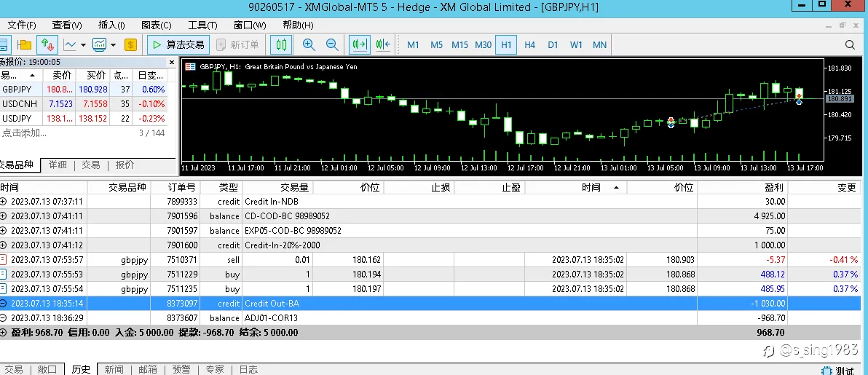Expand the summary 盈利 968.70 row
The height and width of the screenshot is (375, 868).
(x=4, y=332)
